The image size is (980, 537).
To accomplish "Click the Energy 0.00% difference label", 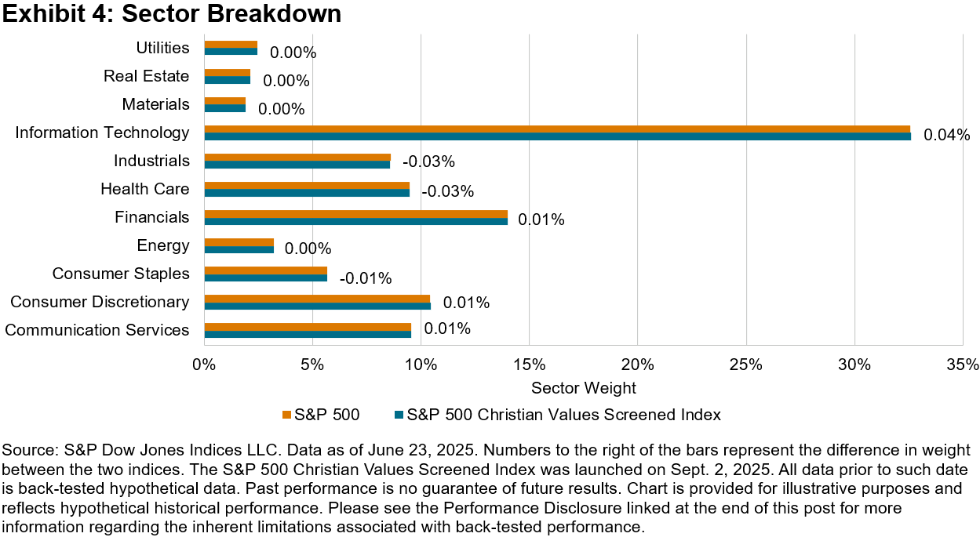I will point(308,249).
